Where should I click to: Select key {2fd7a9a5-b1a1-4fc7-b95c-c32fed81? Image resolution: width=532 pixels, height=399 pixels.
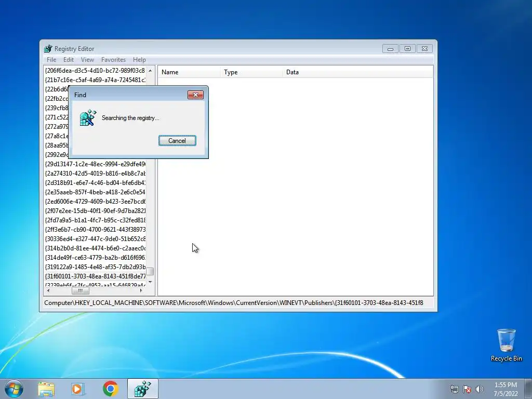point(95,220)
